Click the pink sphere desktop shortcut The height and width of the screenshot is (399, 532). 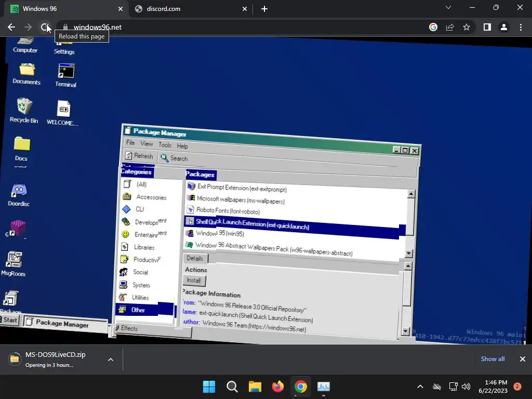coord(16,229)
